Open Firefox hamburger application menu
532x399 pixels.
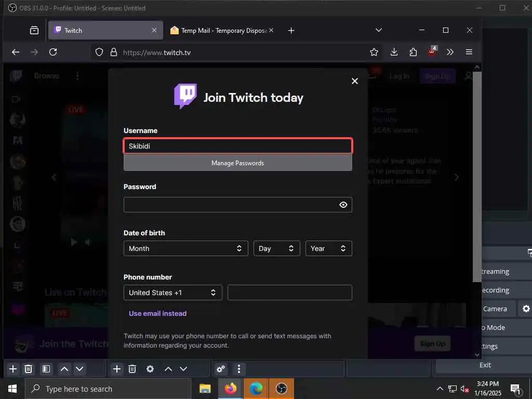click(469, 52)
